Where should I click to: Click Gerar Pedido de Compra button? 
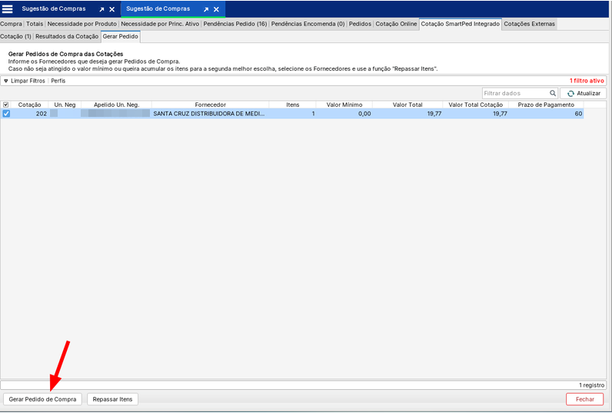pos(41,399)
